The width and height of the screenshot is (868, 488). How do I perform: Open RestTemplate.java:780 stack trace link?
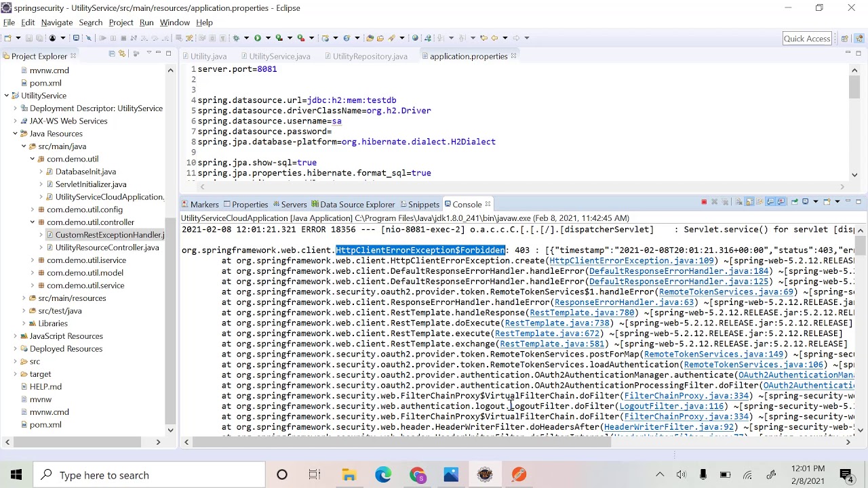coord(582,312)
